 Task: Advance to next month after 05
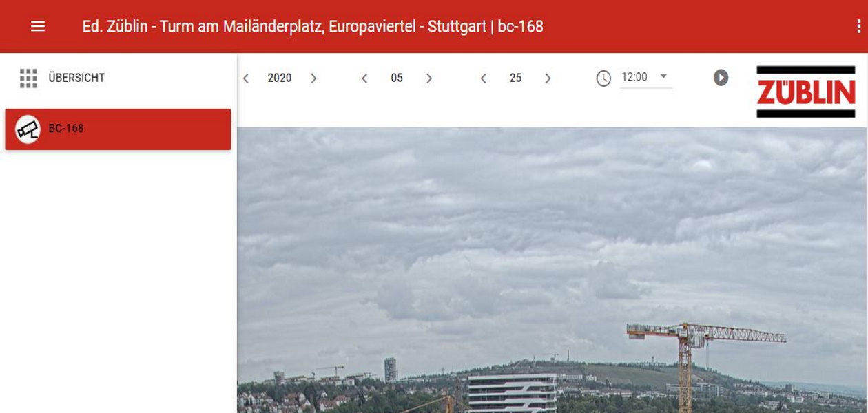429,78
